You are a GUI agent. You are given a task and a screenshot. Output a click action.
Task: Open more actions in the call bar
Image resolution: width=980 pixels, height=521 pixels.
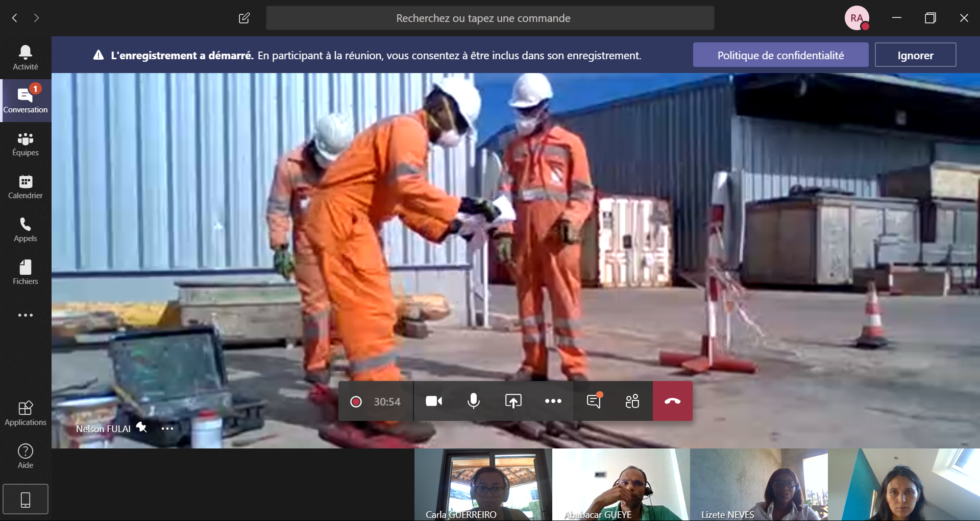point(553,401)
